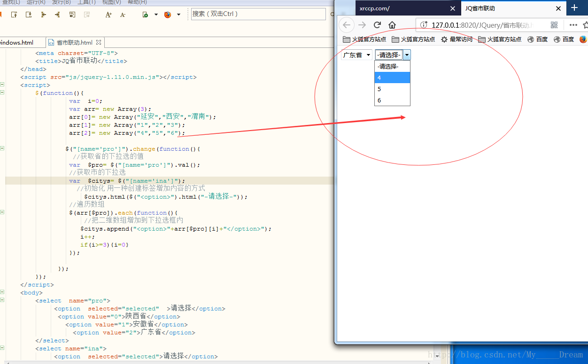Choose option 4 in the city list

coord(392,78)
